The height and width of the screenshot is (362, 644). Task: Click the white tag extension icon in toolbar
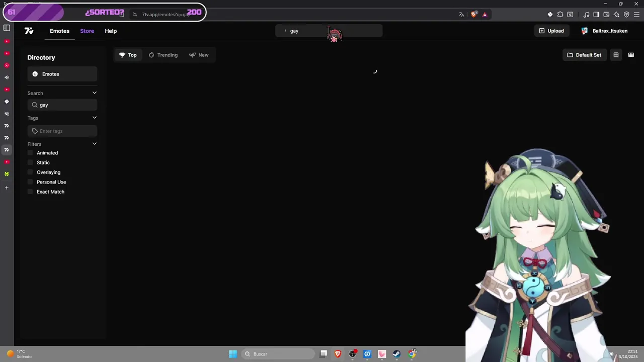550,15
